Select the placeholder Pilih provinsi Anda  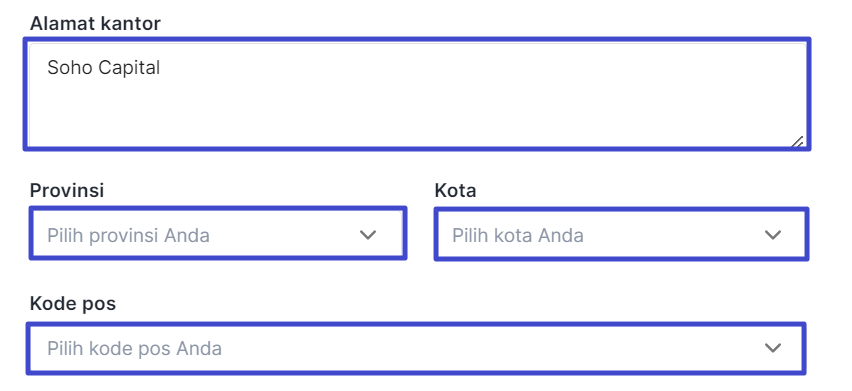pos(128,236)
